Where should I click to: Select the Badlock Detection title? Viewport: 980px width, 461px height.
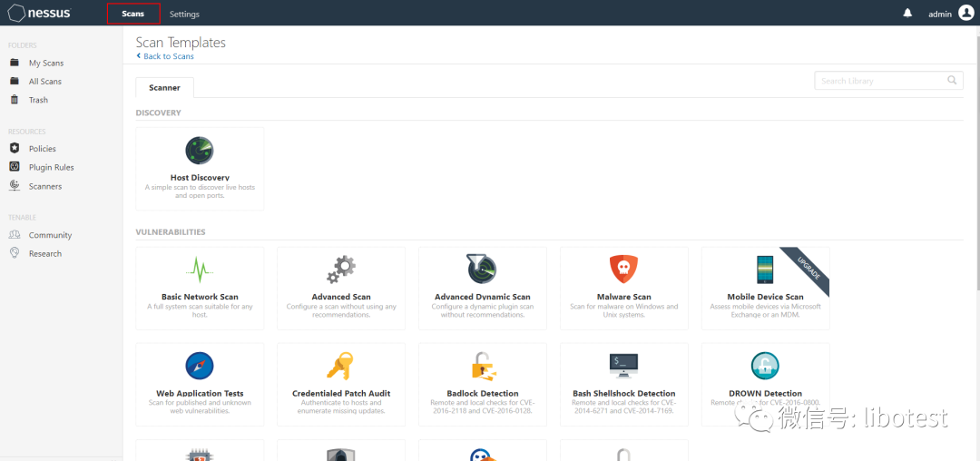point(483,394)
